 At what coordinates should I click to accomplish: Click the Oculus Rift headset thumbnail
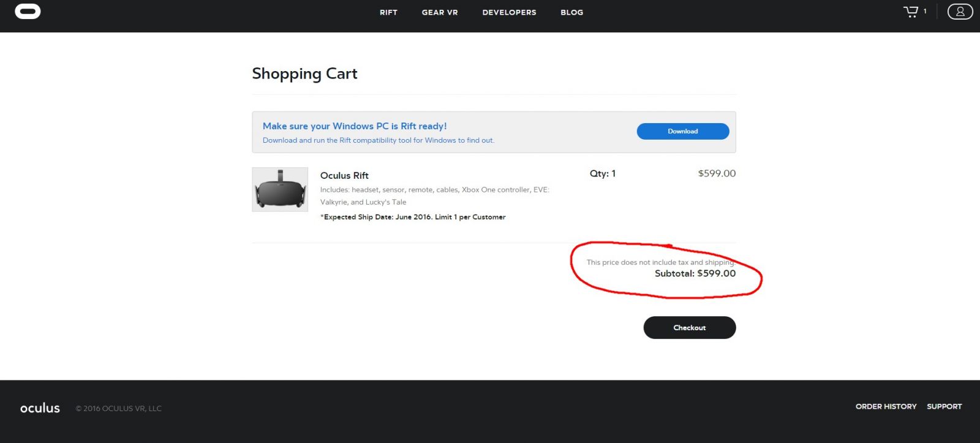tap(280, 189)
